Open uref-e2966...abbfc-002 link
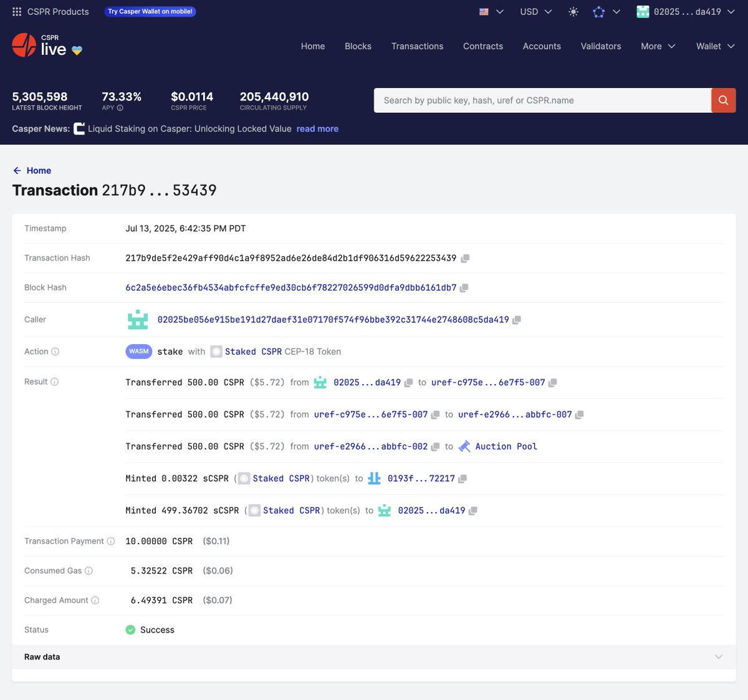The height and width of the screenshot is (700, 748). pos(371,447)
